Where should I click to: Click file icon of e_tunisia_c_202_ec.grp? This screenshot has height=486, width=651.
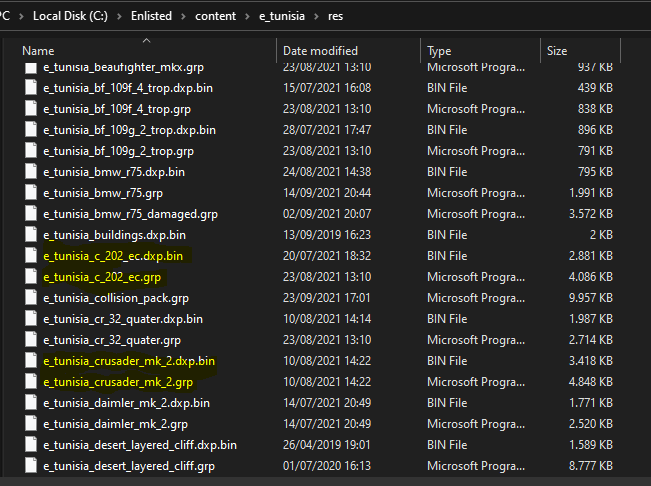pos(31,277)
